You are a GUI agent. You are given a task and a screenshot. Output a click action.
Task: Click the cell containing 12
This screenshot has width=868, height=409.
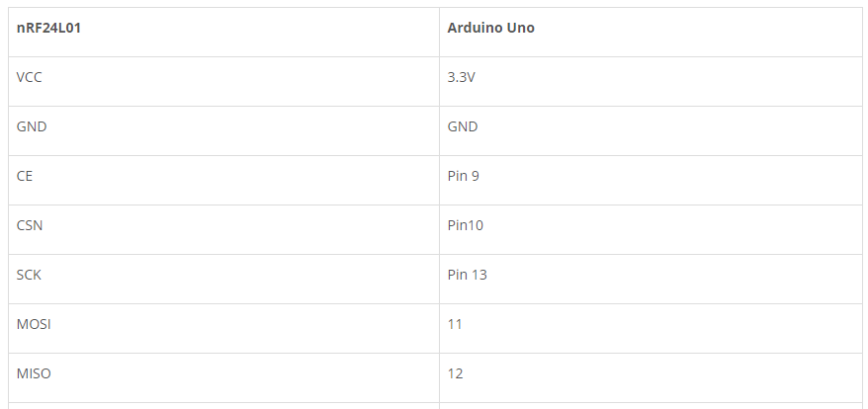(651, 377)
